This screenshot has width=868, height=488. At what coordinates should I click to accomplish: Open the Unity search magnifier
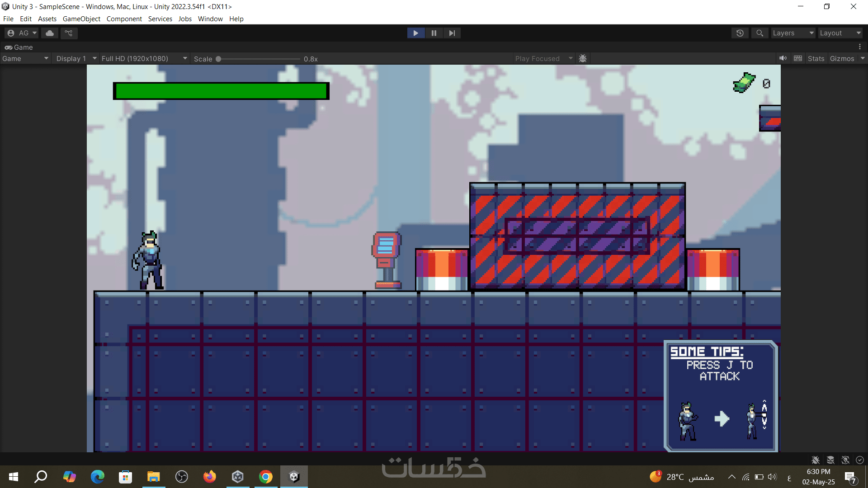tap(759, 33)
